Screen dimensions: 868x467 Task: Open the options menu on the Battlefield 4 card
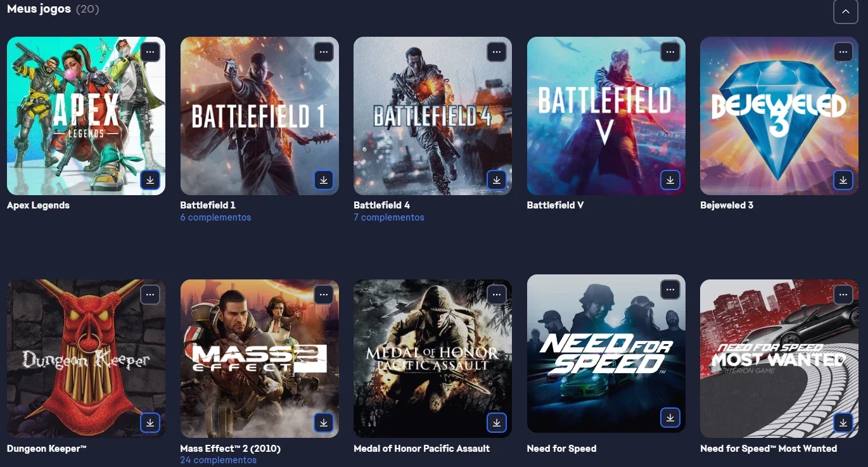pyautogui.click(x=497, y=52)
